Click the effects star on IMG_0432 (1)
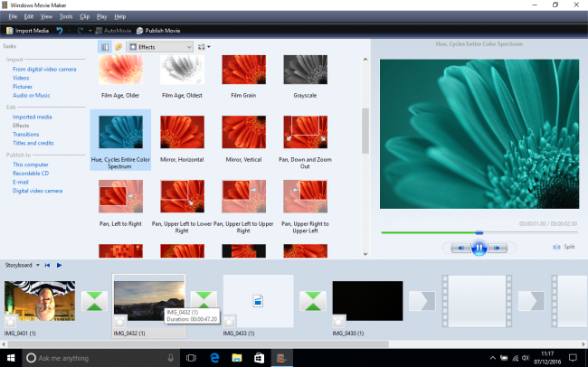This screenshot has width=588, height=367. [119, 322]
